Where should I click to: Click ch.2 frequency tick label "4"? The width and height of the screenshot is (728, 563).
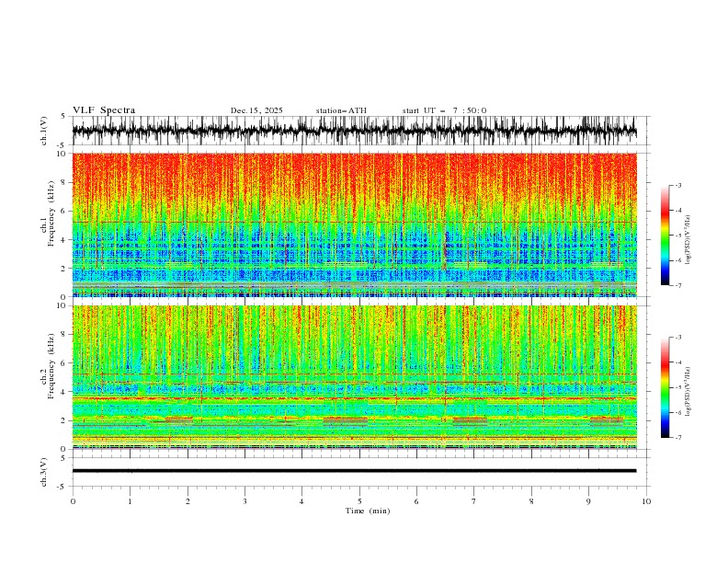[64, 392]
